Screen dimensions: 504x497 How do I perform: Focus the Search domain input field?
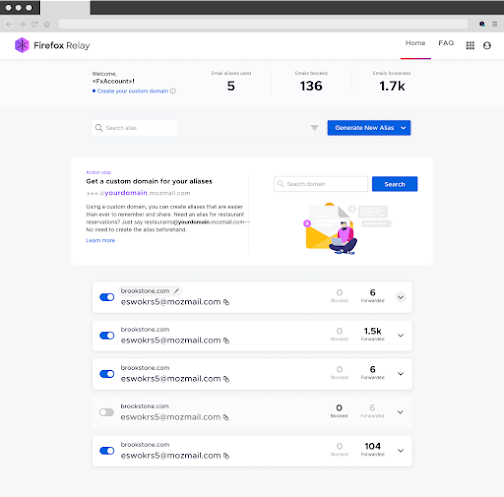pos(321,184)
